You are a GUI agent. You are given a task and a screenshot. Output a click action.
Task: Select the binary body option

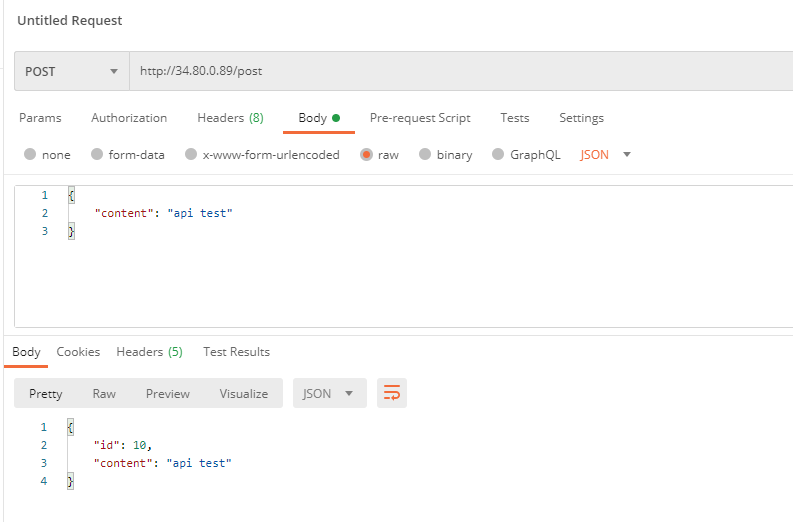(426, 155)
